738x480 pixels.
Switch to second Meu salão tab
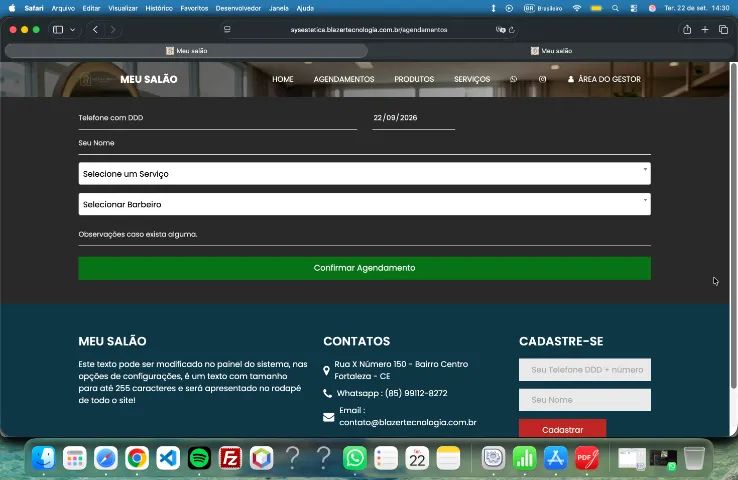pos(551,51)
